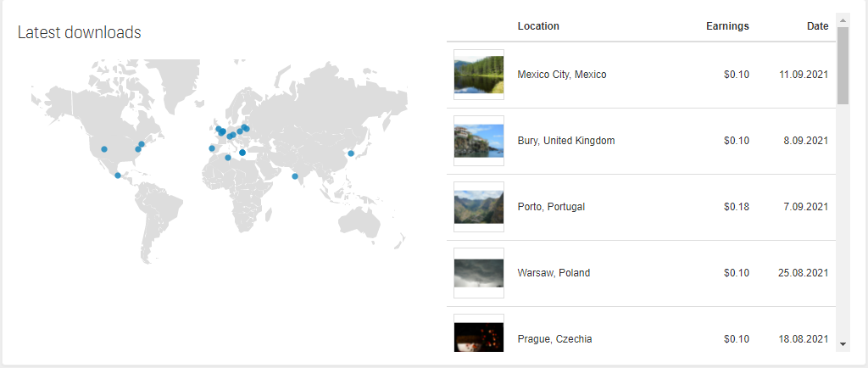Click the downloads list scrollbar thumb
This screenshot has height=368, width=868.
843,65
